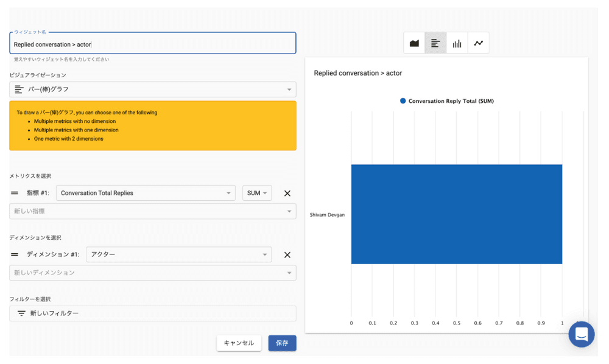609x364 pixels.
Task: Remove metric #1 with the X icon
Action: pos(287,194)
